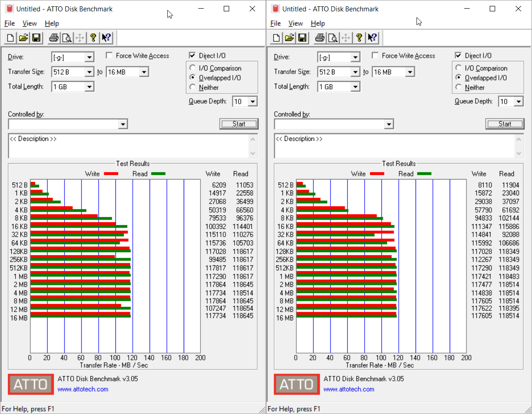Viewport: 532px width, 414px height.
Task: Select Overlapped I/O radio in right window
Action: point(459,77)
